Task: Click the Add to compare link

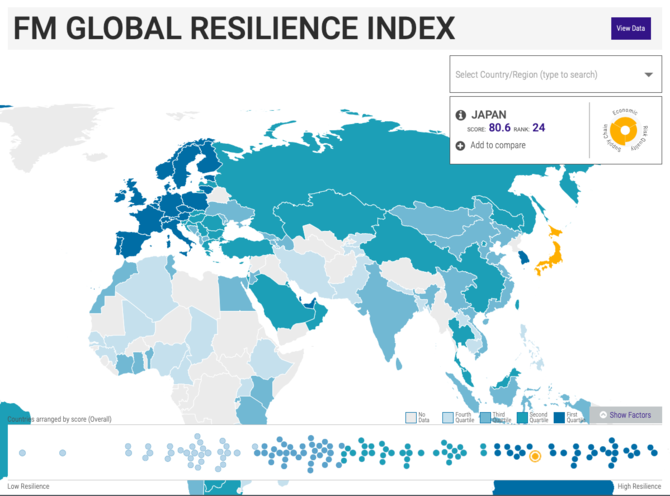Action: (x=497, y=145)
